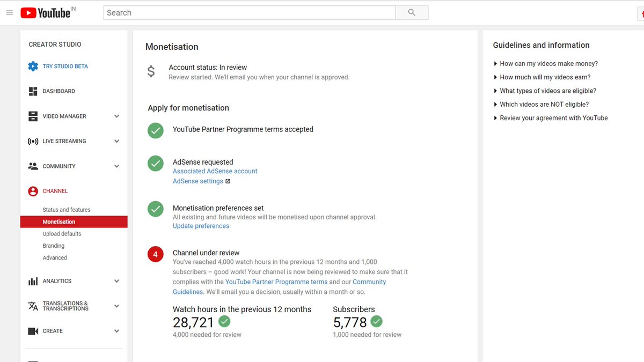This screenshot has width=644, height=362.
Task: Click '1,000 needed for review' text
Action: click(x=367, y=335)
